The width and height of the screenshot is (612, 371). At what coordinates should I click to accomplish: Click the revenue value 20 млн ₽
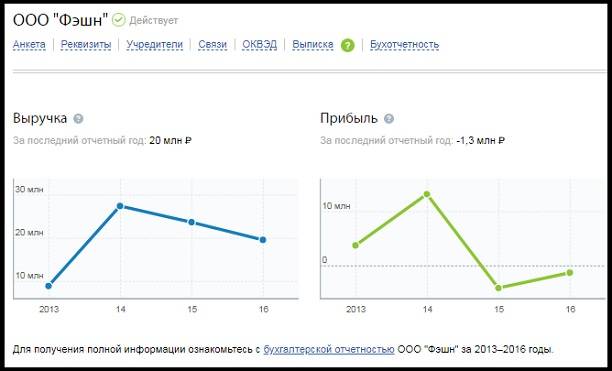[x=170, y=140]
